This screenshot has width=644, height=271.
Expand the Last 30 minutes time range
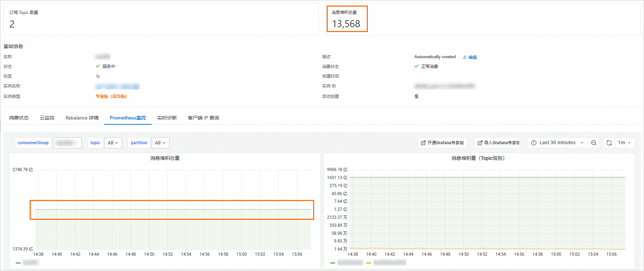(558, 143)
